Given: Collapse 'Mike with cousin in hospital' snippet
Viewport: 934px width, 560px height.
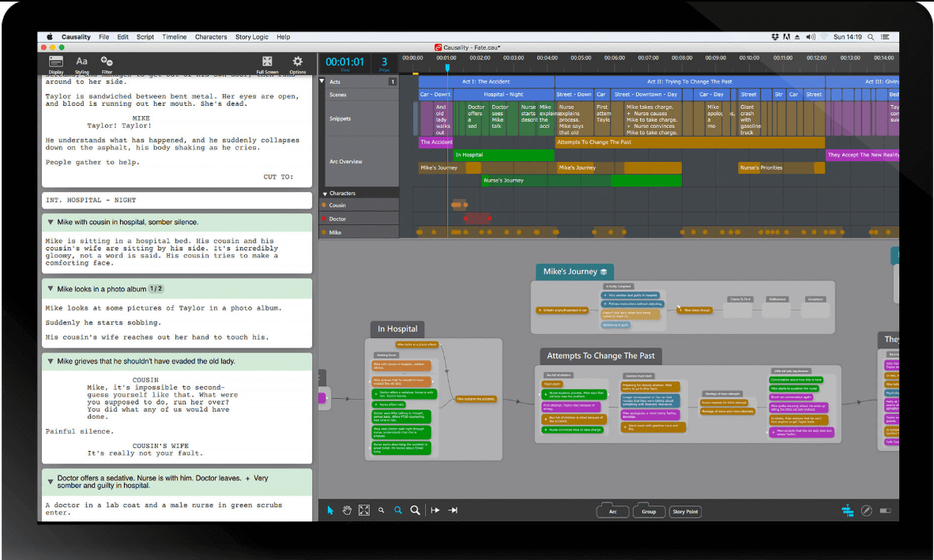Looking at the screenshot, I should click(51, 223).
